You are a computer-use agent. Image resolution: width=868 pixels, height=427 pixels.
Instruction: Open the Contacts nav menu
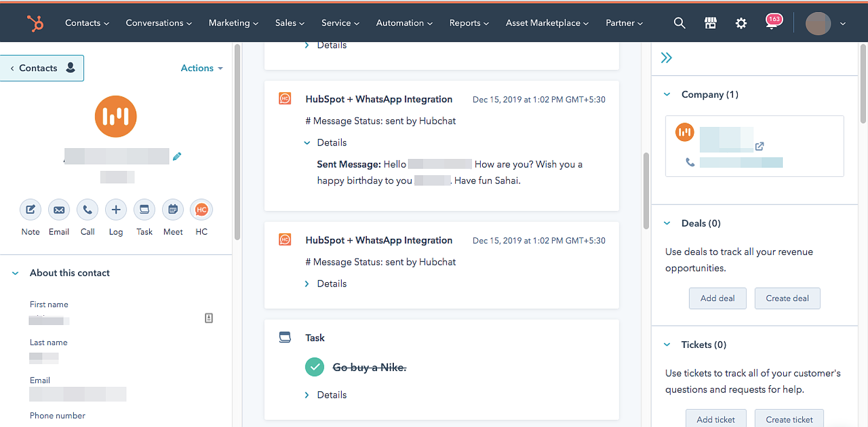coord(87,23)
